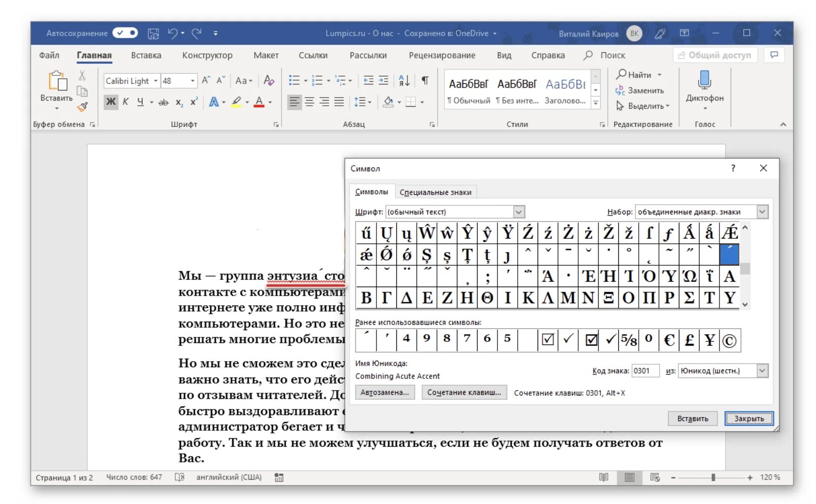Viewport: 816px width, 504px height.
Task: Click the text highlight color marker
Action: 236,102
